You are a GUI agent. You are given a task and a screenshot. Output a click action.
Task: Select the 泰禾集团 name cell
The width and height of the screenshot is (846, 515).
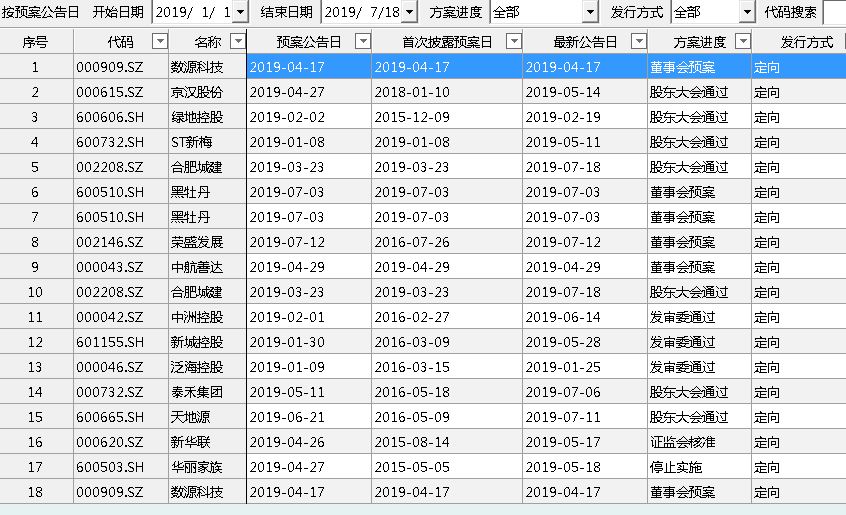click(x=208, y=392)
